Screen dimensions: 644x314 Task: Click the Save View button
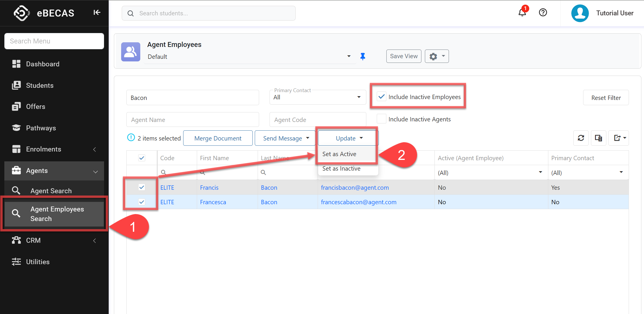click(404, 56)
